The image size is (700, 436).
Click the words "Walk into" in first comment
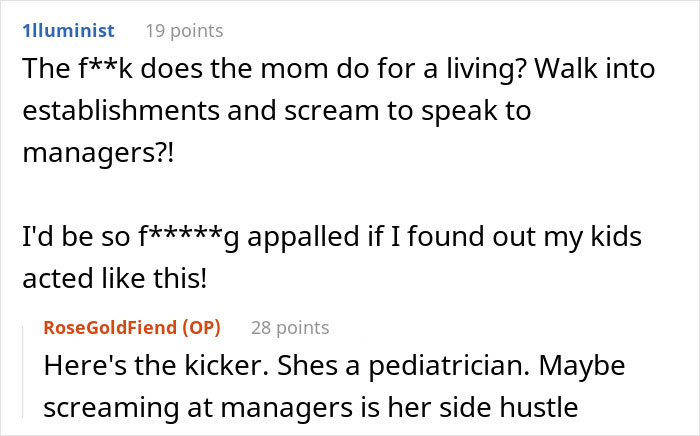coord(595,68)
